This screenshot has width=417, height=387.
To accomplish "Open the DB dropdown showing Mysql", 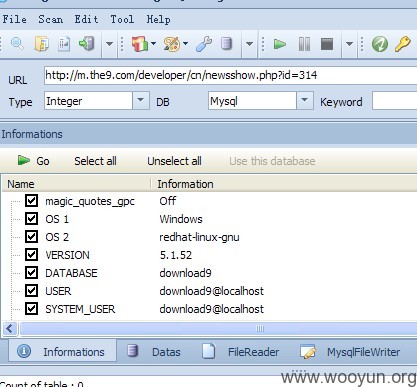I will click(304, 101).
